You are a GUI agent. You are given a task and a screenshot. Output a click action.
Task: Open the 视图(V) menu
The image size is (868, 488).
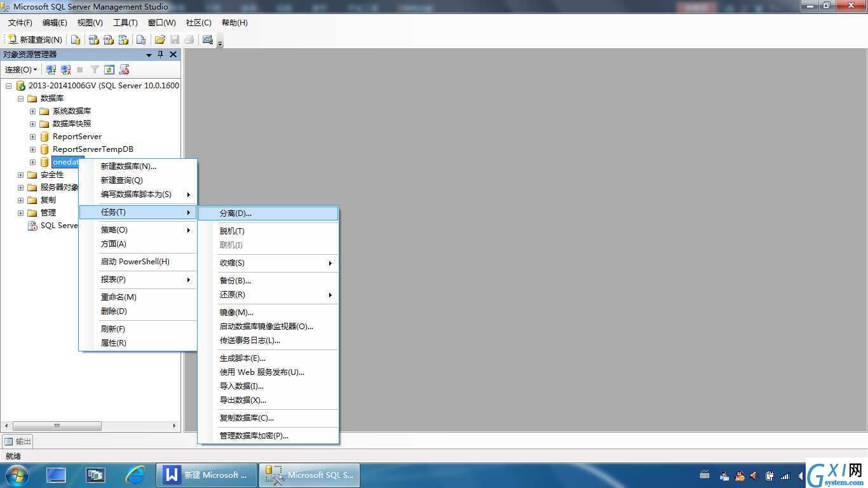(90, 23)
